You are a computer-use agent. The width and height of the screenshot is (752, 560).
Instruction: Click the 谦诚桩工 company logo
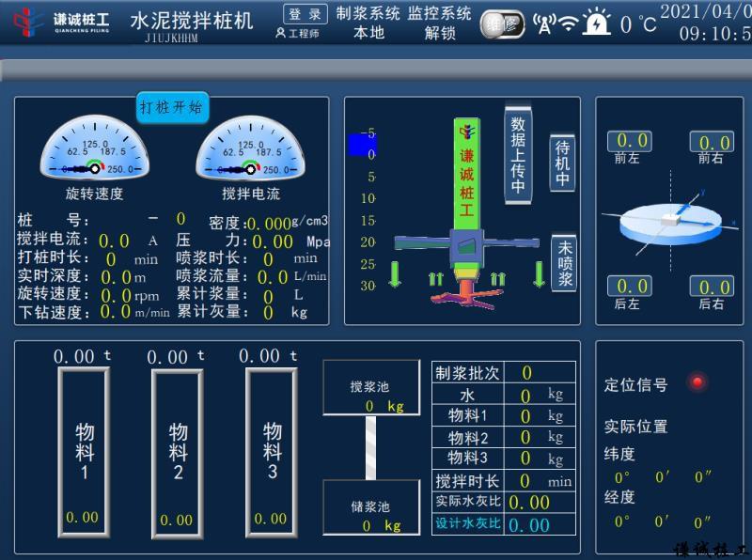tap(62, 22)
